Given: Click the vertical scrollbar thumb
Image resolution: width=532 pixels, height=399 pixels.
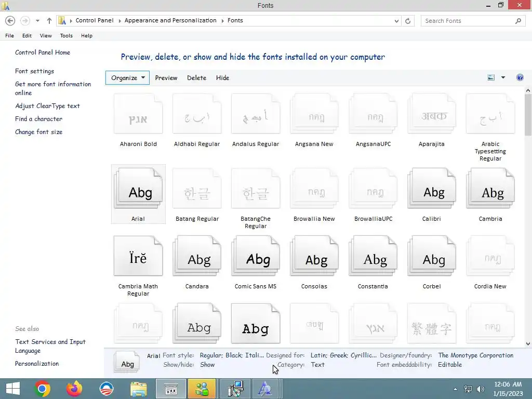Looking at the screenshot, I should click(x=528, y=115).
